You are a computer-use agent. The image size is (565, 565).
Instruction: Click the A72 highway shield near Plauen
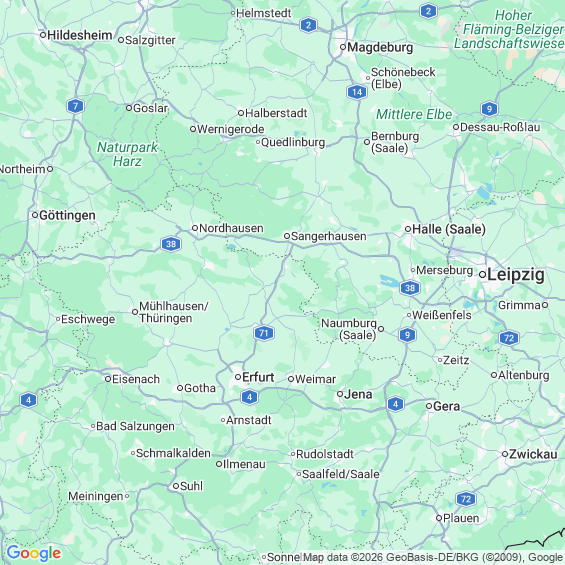(x=466, y=499)
